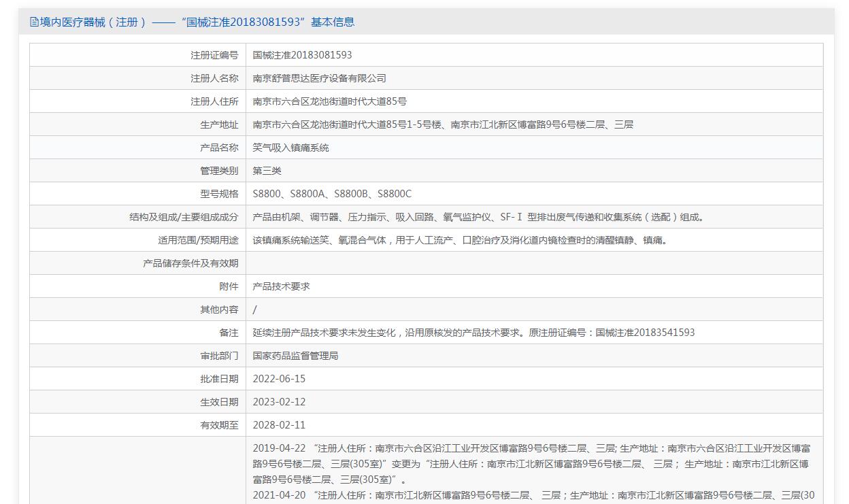Click the registrant address 南京市六合区龙池街道时代大道85号
The width and height of the screenshot is (849, 504).
329,101
